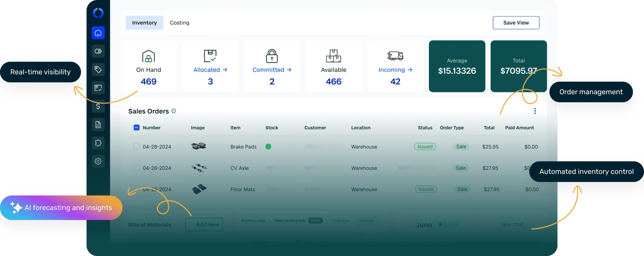Click the CV Axle item name
Viewport: 644px width, 256px height.
click(239, 168)
